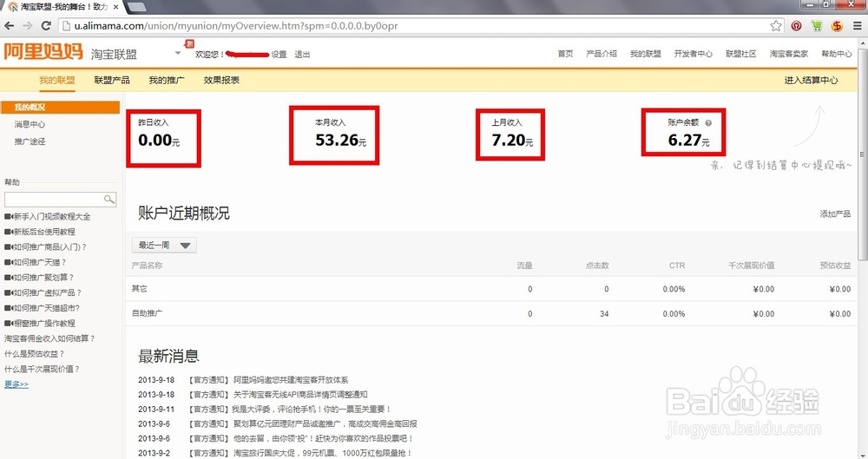Open news 聚划算亿元团理财产品诚邀推广
The width and height of the screenshot is (868, 459).
point(325,423)
